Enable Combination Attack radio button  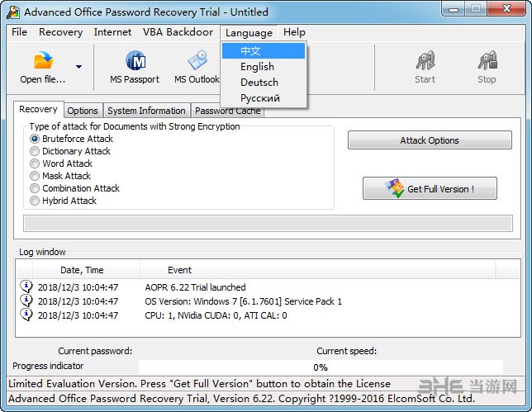(35, 188)
